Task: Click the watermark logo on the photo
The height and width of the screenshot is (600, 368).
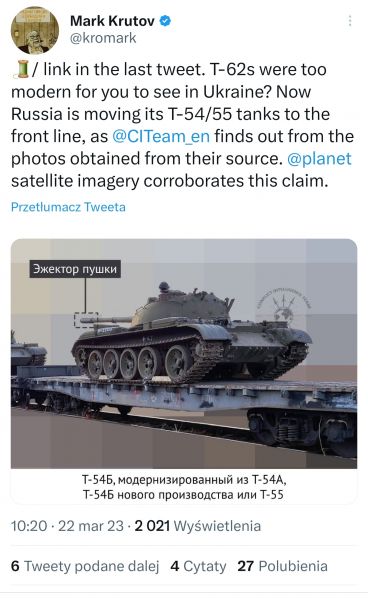Action: coord(283,304)
